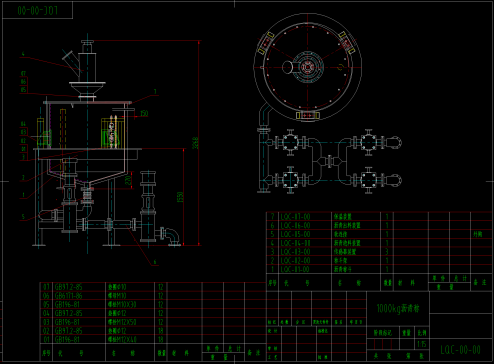Click the rotated drawing number box at top-left
Screen dimensions: 494x364
click(38, 10)
